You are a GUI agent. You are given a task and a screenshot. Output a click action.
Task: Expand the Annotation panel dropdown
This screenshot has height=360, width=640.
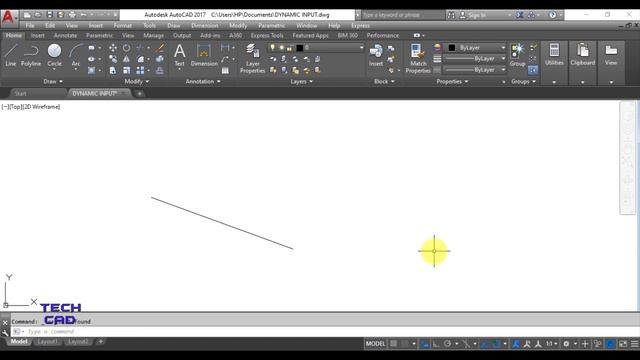point(203,81)
